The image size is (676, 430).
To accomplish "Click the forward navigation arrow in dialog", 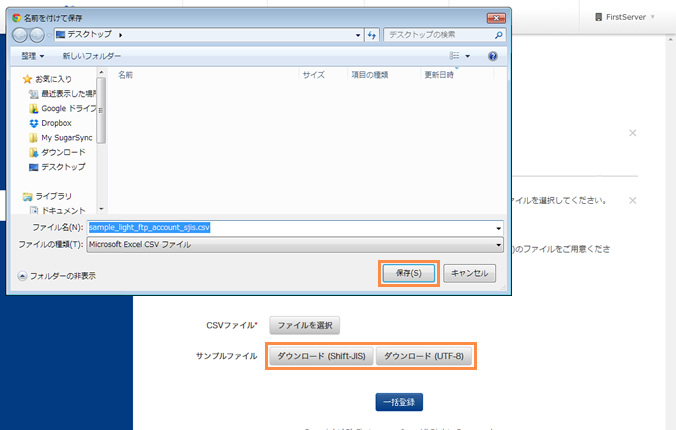I will pyautogui.click(x=37, y=35).
